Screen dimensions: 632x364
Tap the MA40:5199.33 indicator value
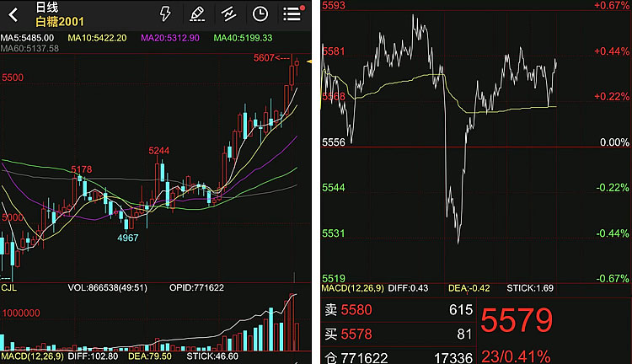[x=243, y=38]
